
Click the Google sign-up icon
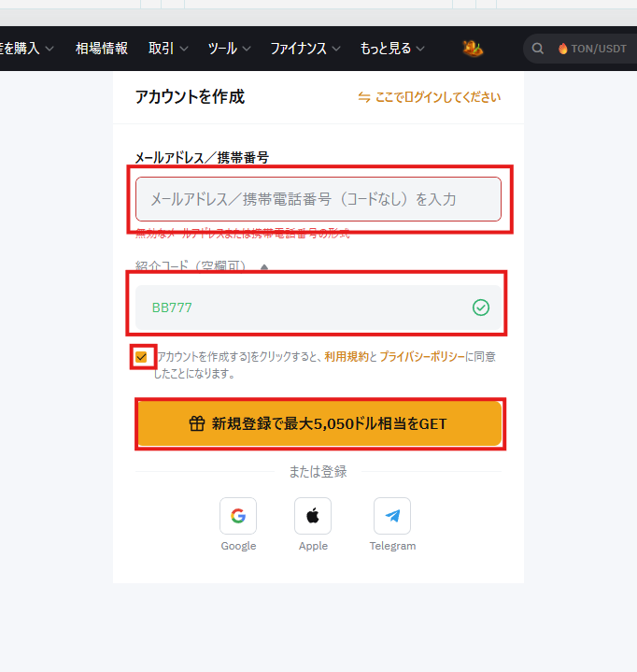point(238,516)
